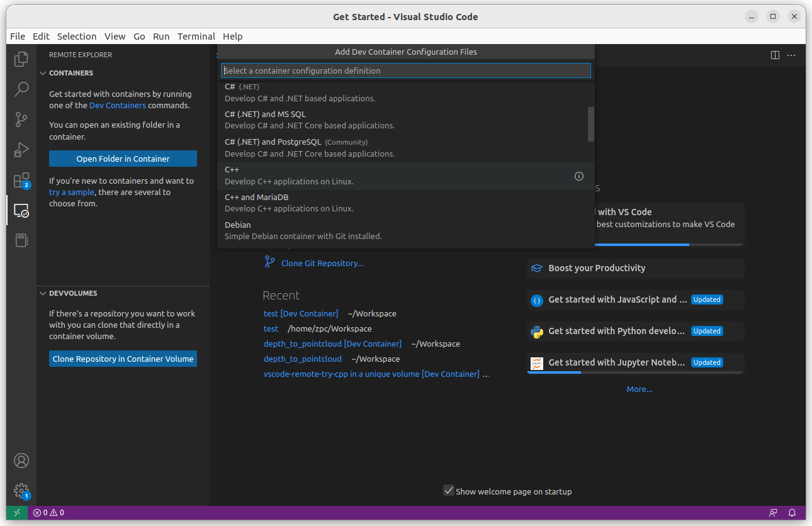
Task: Open Get started with Jupyter Notebooks walkthrough
Action: 635,363
